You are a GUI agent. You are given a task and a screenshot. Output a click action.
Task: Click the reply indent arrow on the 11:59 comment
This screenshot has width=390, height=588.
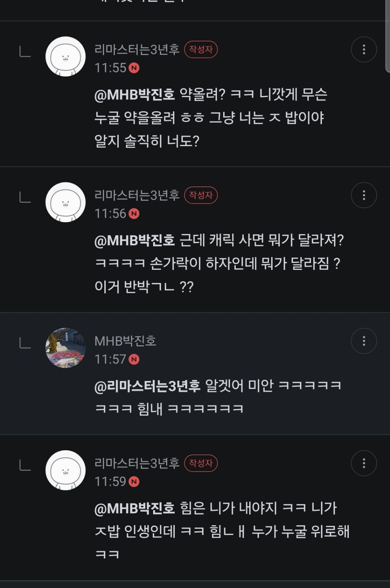25,465
